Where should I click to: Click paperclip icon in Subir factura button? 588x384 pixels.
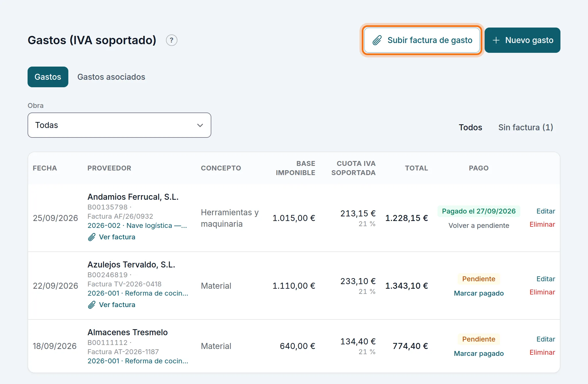point(377,40)
